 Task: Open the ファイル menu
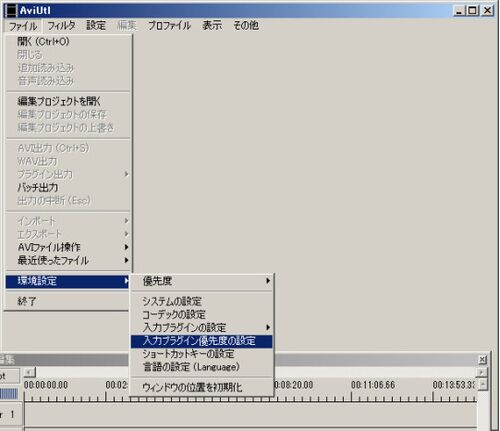click(23, 26)
